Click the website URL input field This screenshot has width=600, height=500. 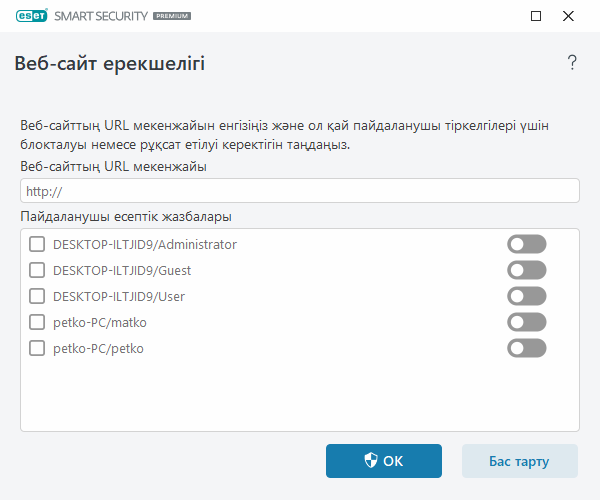(300, 191)
